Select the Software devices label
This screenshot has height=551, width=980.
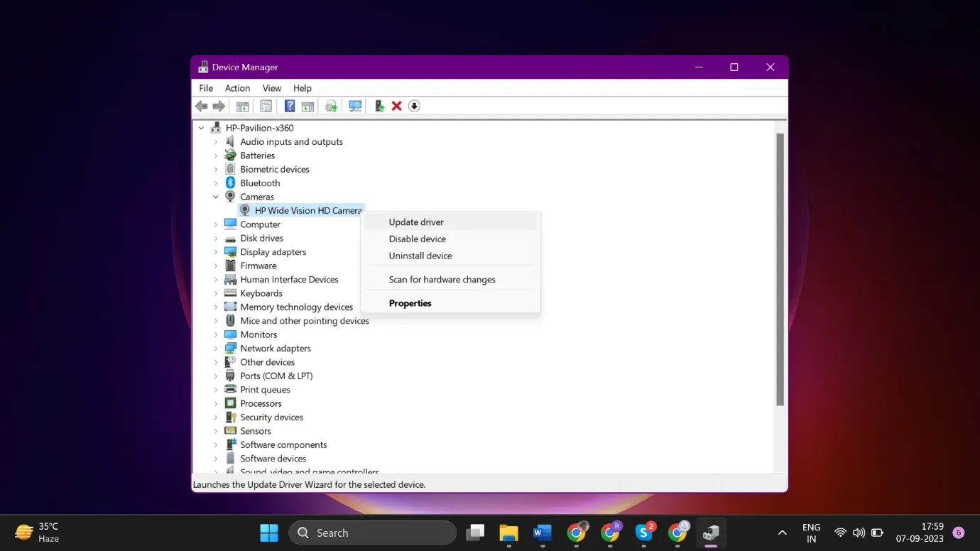point(273,458)
